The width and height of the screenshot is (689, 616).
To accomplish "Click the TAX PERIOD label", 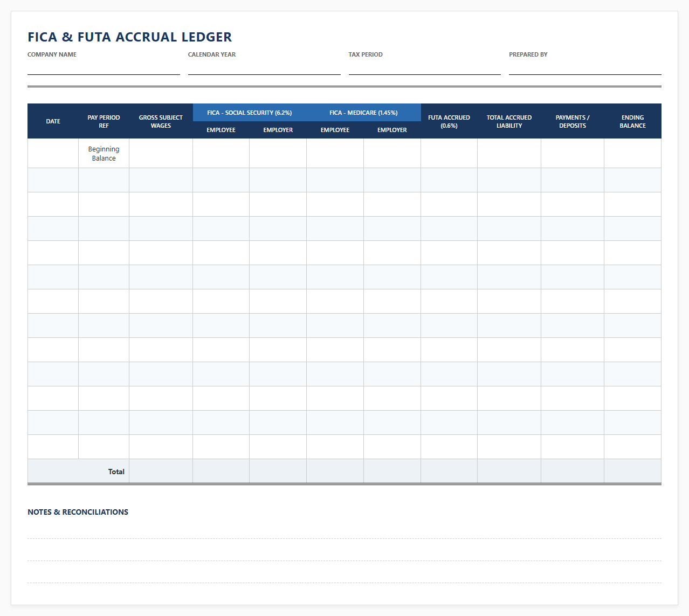I will (x=366, y=54).
